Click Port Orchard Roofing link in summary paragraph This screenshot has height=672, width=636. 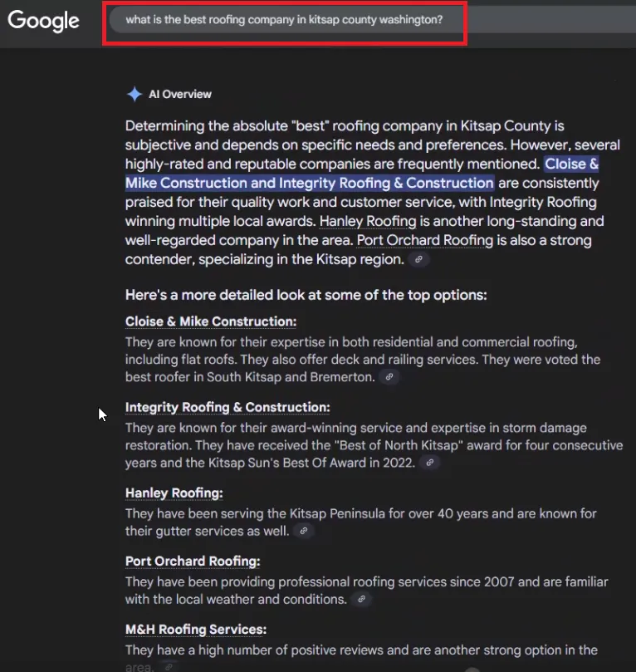click(425, 240)
